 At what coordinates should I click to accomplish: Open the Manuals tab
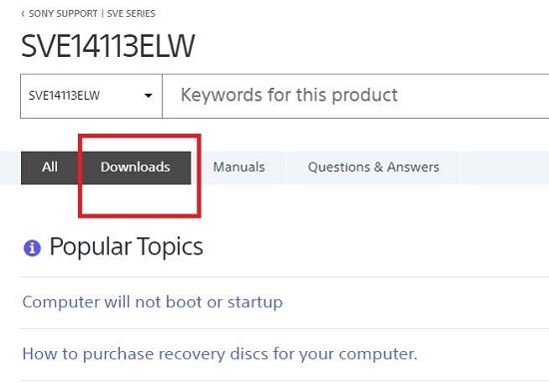[x=240, y=168]
